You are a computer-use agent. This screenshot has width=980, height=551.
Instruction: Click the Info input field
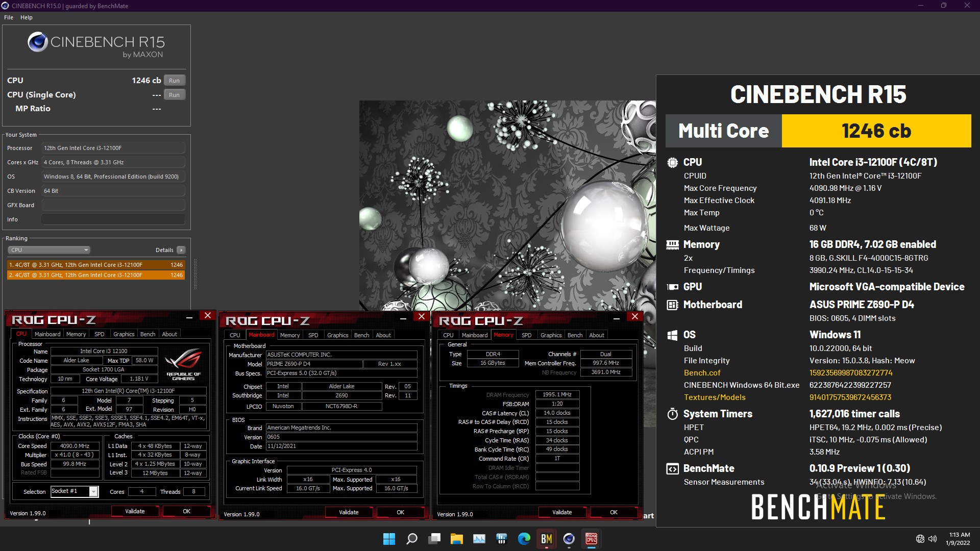113,219
